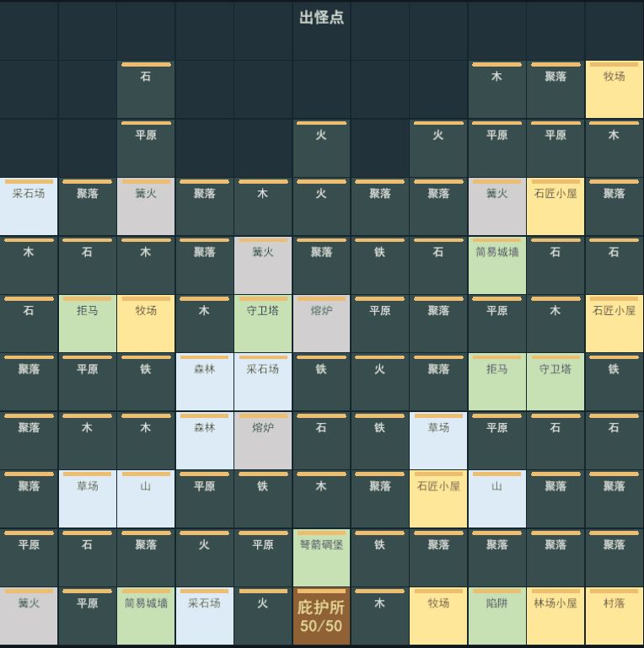
Task: Click the 篝火 tile above upper 简易城墙
Action: pyautogui.click(x=496, y=206)
